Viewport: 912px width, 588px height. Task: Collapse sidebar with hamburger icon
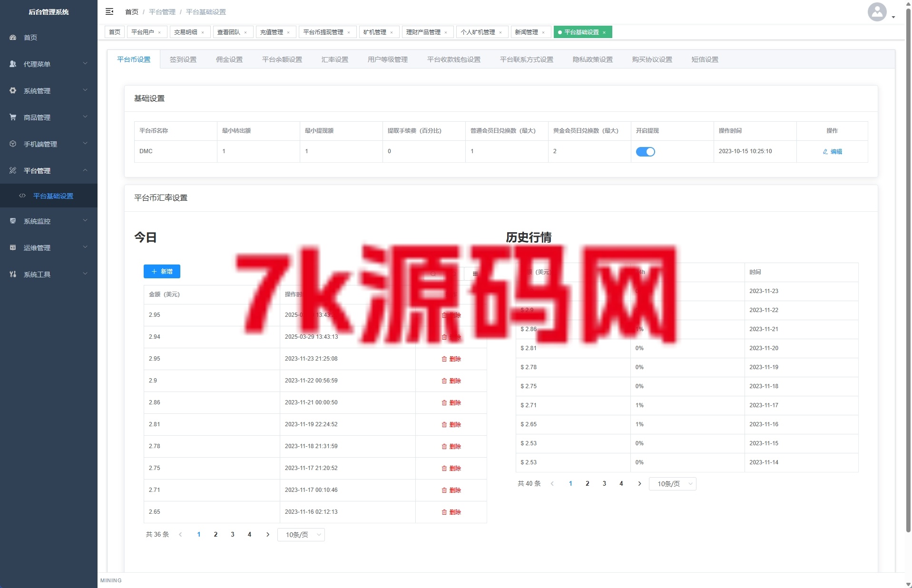[x=109, y=11]
